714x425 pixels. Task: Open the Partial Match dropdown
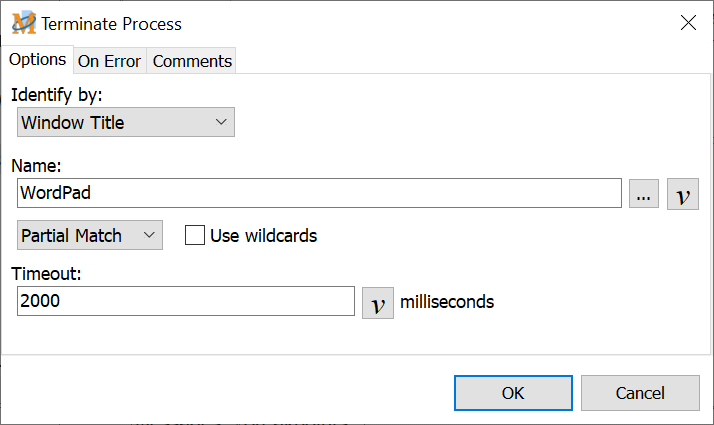[90, 236]
